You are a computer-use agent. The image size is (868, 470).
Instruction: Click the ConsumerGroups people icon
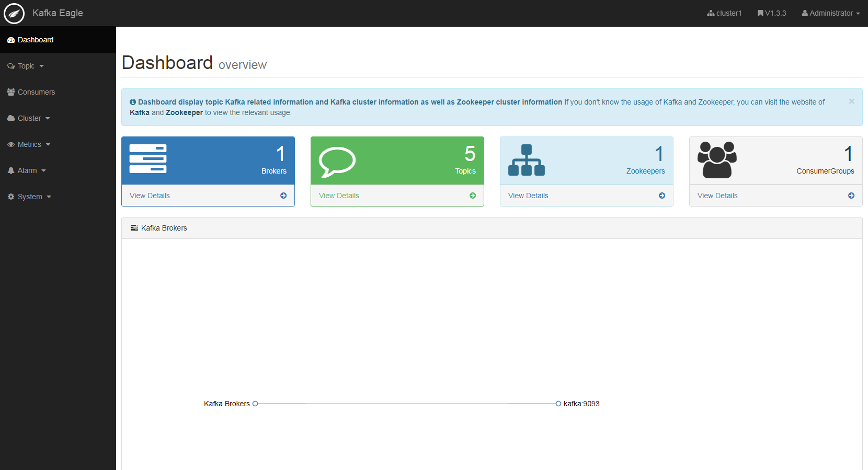[x=717, y=160]
